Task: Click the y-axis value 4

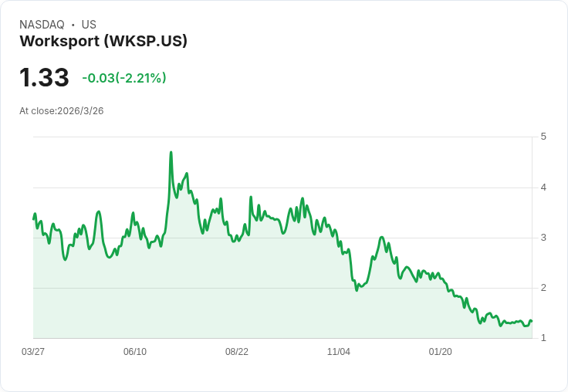Action: click(543, 188)
